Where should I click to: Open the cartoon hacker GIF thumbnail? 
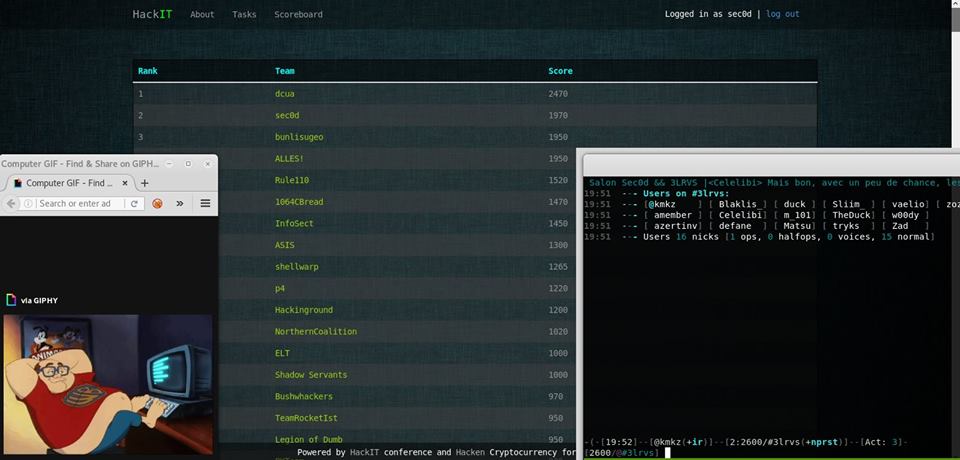coord(108,385)
